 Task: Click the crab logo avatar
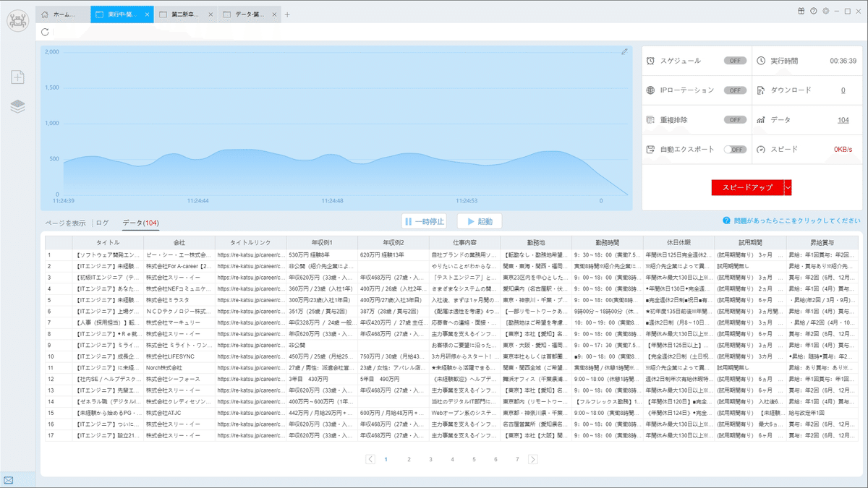(x=17, y=20)
